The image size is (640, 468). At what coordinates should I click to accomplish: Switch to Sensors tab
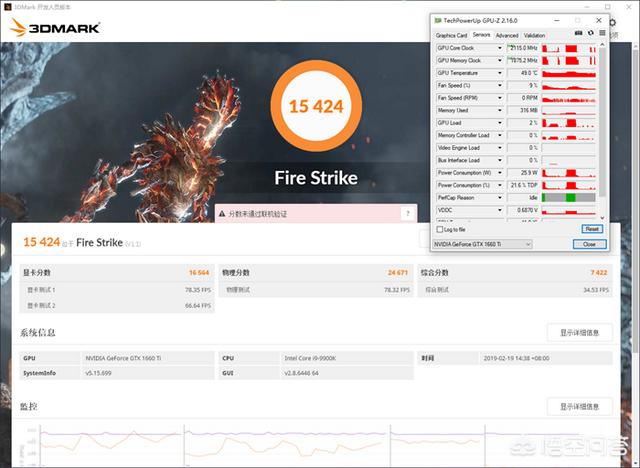481,35
